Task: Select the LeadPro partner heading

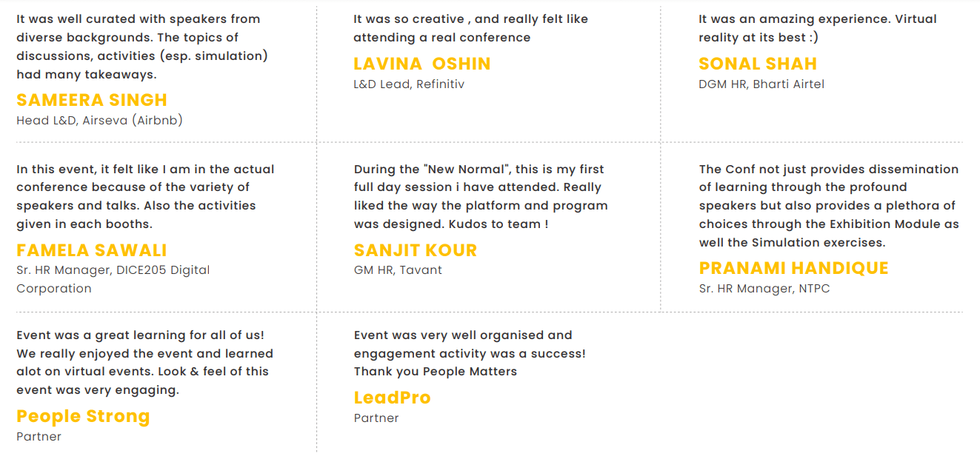Action: pyautogui.click(x=392, y=398)
